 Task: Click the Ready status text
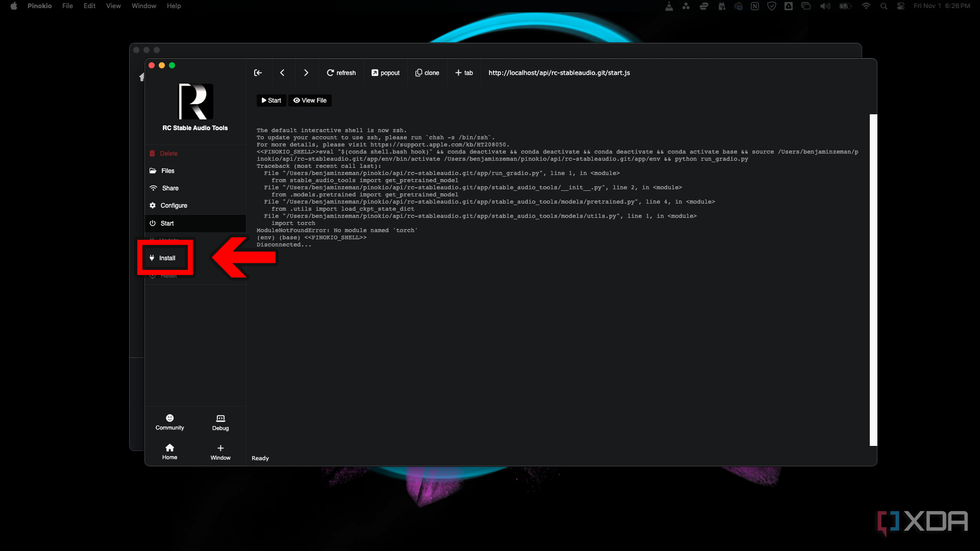[260, 458]
